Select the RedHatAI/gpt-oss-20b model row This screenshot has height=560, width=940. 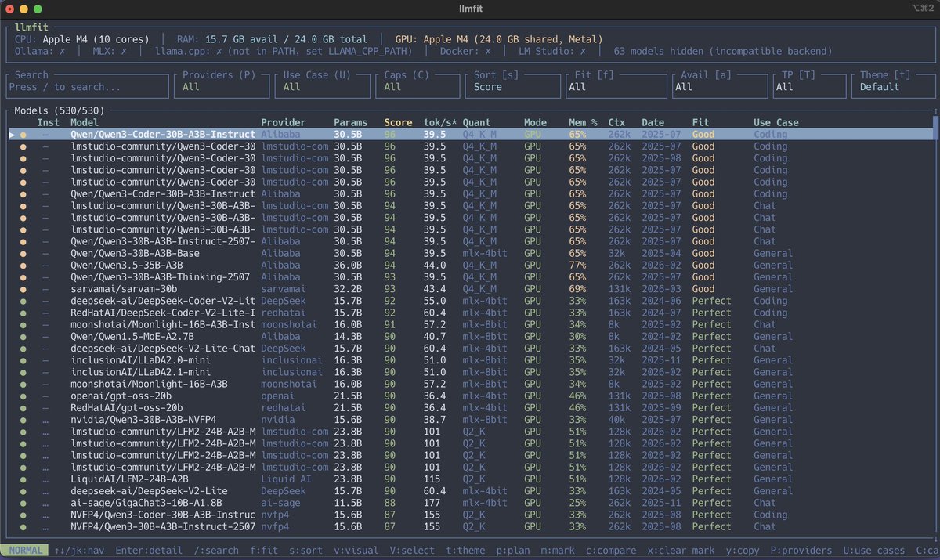471,407
